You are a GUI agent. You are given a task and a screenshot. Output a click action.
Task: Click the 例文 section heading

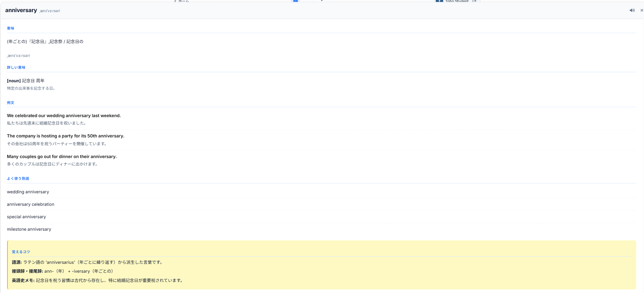[11, 103]
